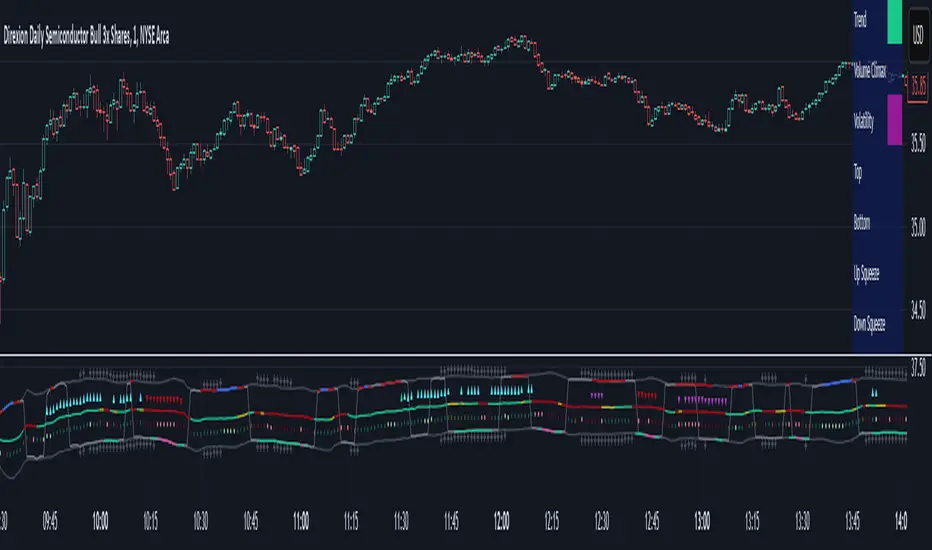
Task: Click the 12:15 time axis label
Action: point(552,521)
